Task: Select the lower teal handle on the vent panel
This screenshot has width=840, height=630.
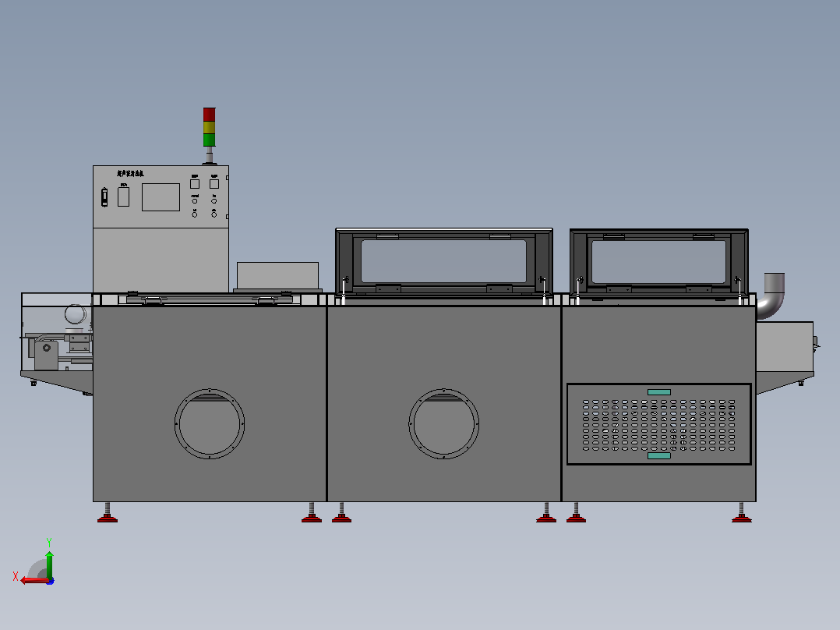Action: [659, 456]
